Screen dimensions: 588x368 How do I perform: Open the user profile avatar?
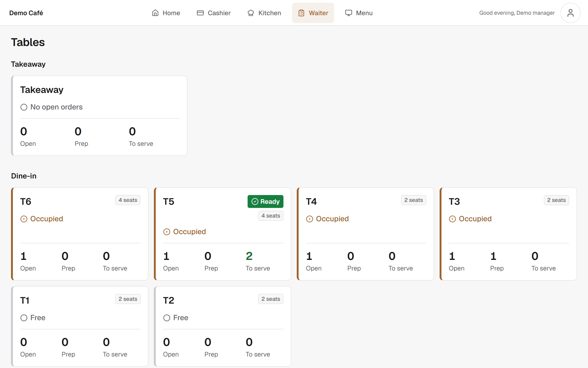click(570, 13)
